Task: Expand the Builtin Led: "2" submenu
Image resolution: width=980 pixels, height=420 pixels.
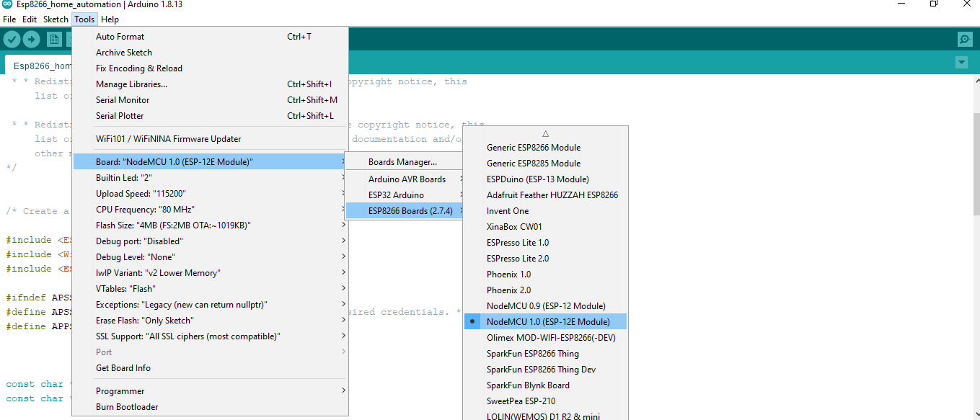Action: point(211,178)
